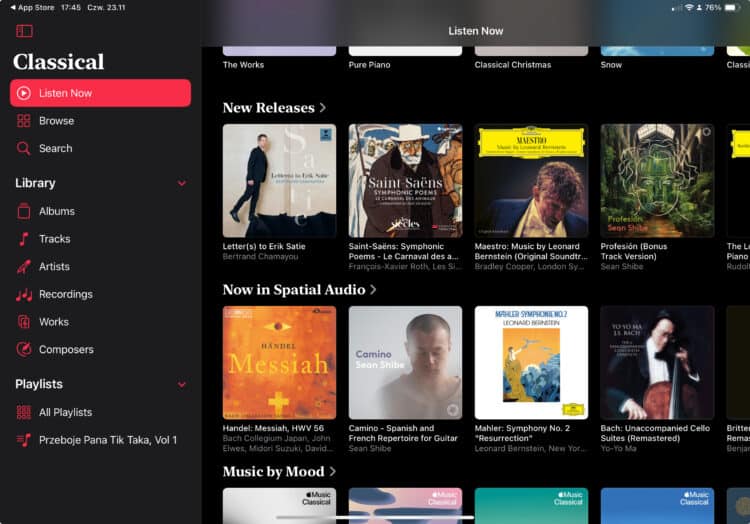
Task: Go to Albums in Library
Action: (x=100, y=211)
